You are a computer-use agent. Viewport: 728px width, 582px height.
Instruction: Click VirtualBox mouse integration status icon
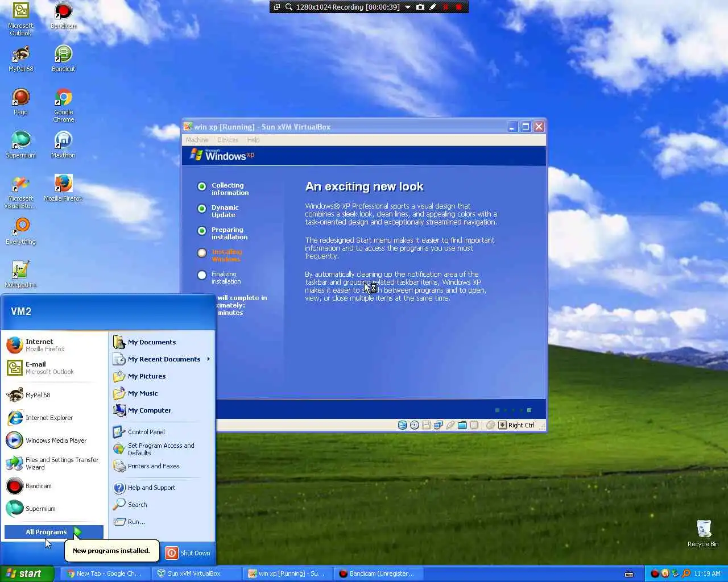(490, 425)
